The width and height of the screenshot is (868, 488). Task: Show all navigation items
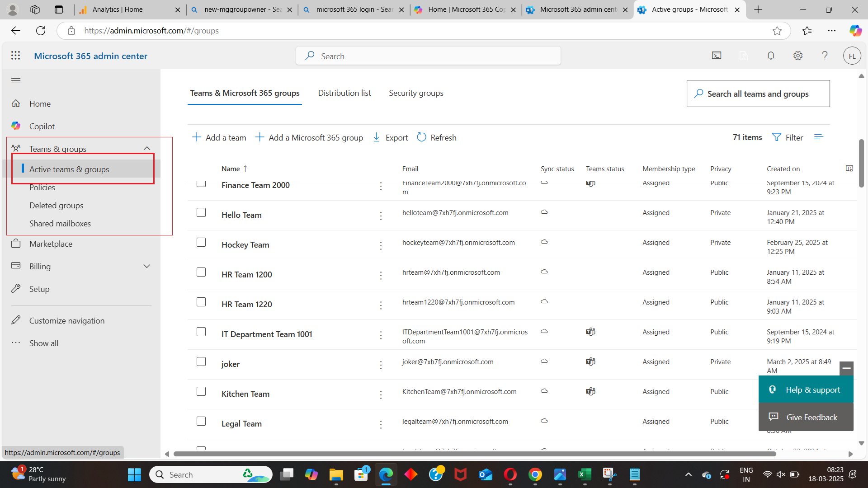tap(44, 343)
